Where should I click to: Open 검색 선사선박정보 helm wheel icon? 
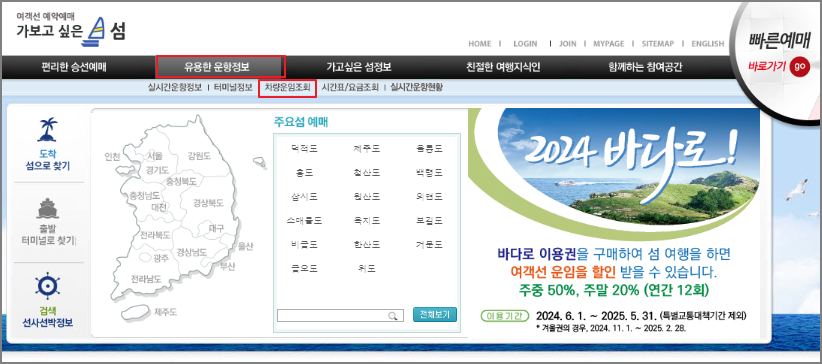(x=48, y=285)
